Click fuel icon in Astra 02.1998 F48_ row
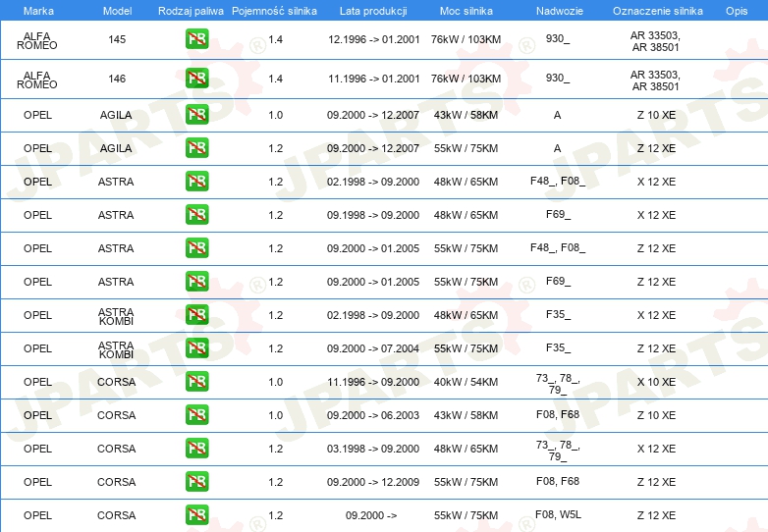Image resolution: width=768 pixels, height=532 pixels. pyautogui.click(x=196, y=182)
